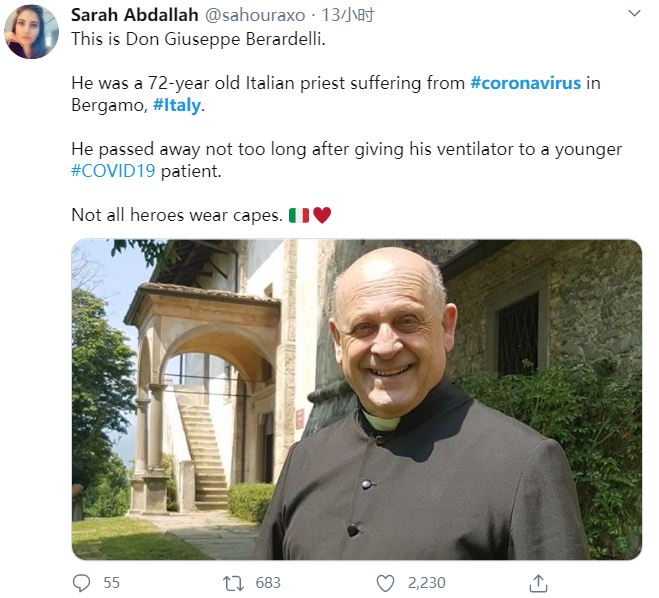
Task: Click the reply speech bubble icon
Action: tap(82, 582)
